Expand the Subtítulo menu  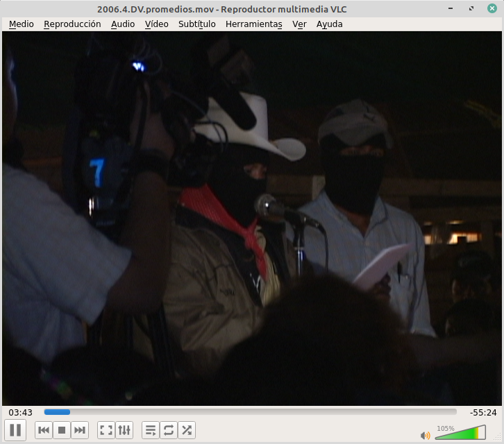tap(196, 24)
